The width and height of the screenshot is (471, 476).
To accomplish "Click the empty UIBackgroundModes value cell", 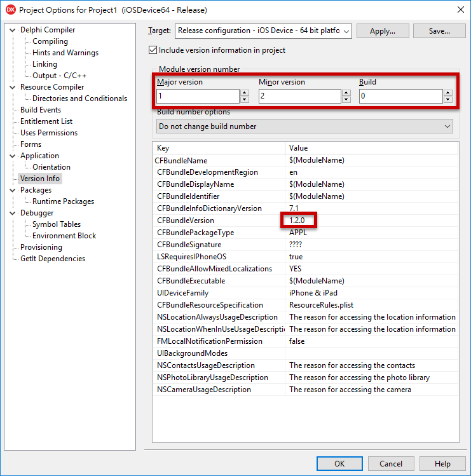I will pyautogui.click(x=372, y=353).
